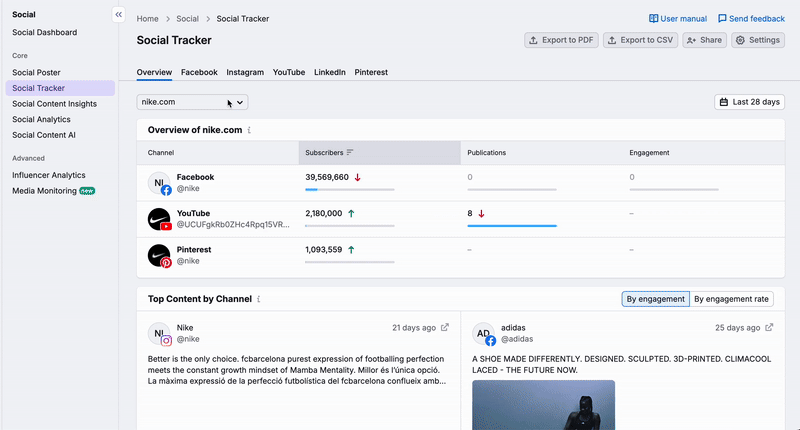800x430 pixels.
Task: Open external link icon on Nike post
Action: tap(445, 328)
